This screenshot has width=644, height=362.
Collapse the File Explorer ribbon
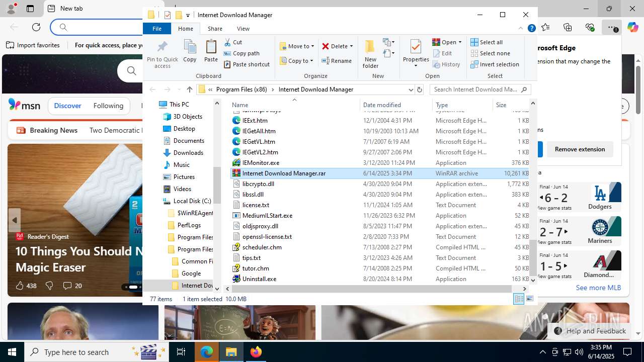(521, 29)
